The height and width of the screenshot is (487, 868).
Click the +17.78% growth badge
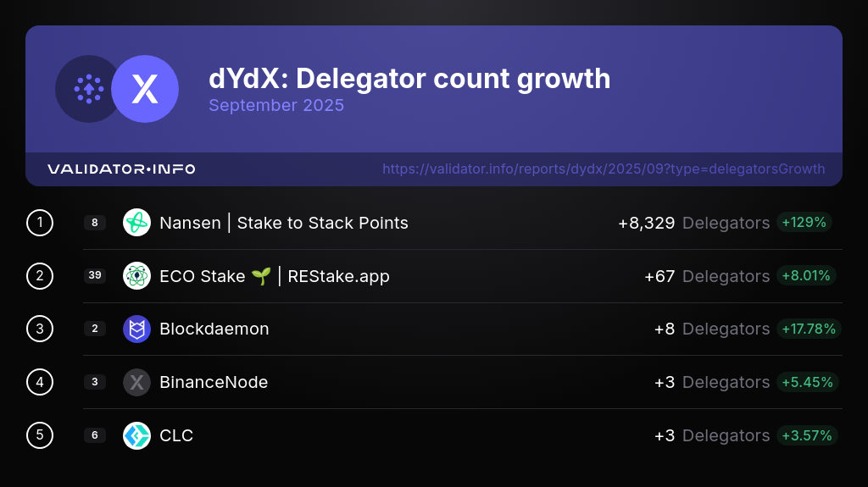coord(808,329)
